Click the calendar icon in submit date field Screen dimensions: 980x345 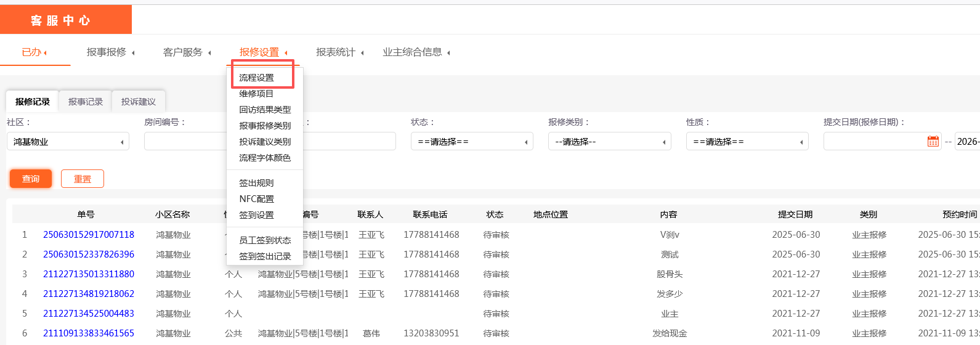point(933,142)
